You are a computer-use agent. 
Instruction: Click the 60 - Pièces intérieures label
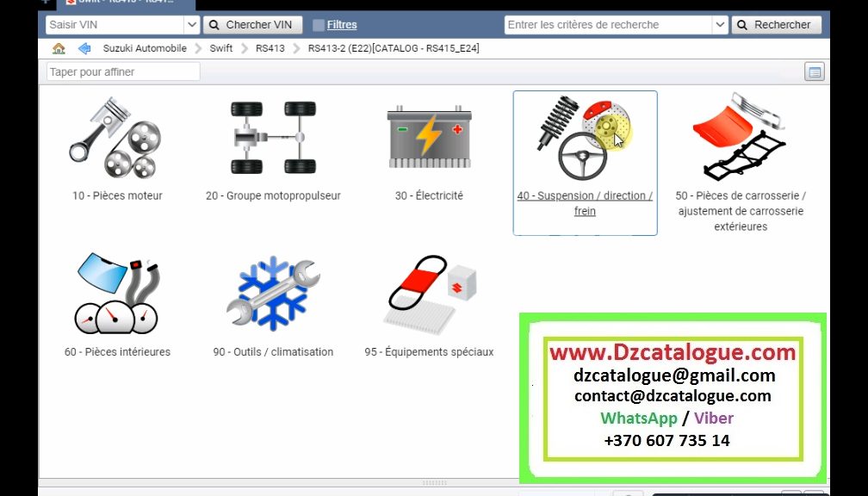click(x=117, y=351)
